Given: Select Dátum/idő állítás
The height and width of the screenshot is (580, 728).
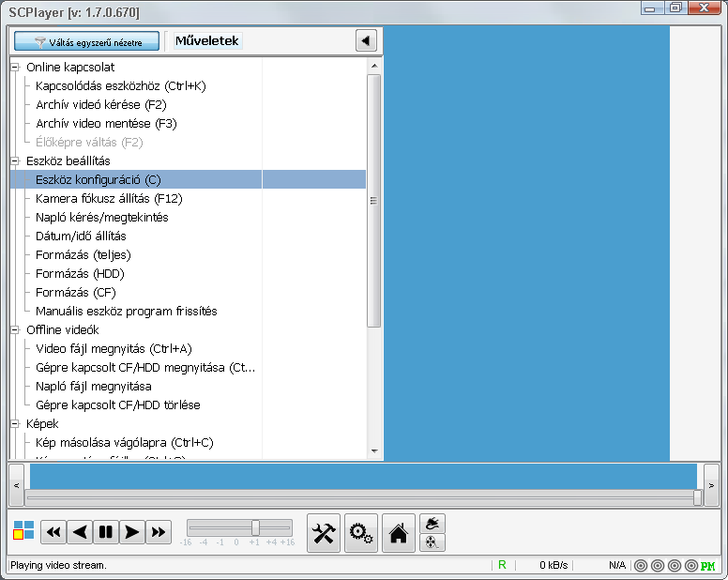Looking at the screenshot, I should pyautogui.click(x=81, y=237).
